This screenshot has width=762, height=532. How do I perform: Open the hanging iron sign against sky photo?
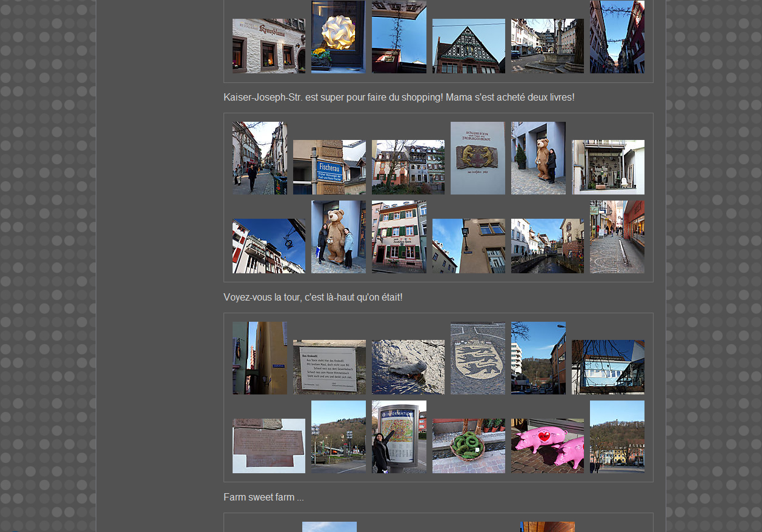(x=268, y=246)
